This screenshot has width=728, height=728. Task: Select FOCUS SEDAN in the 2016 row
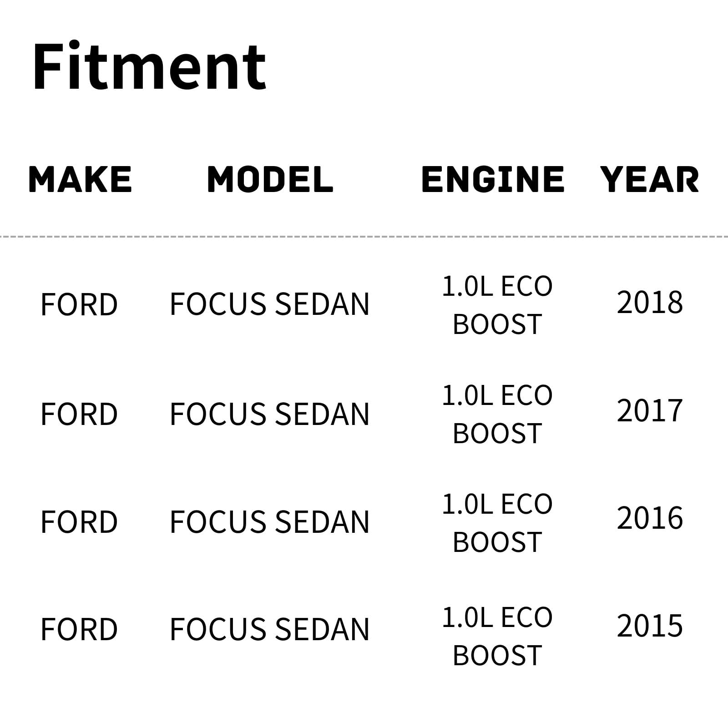[x=269, y=522]
